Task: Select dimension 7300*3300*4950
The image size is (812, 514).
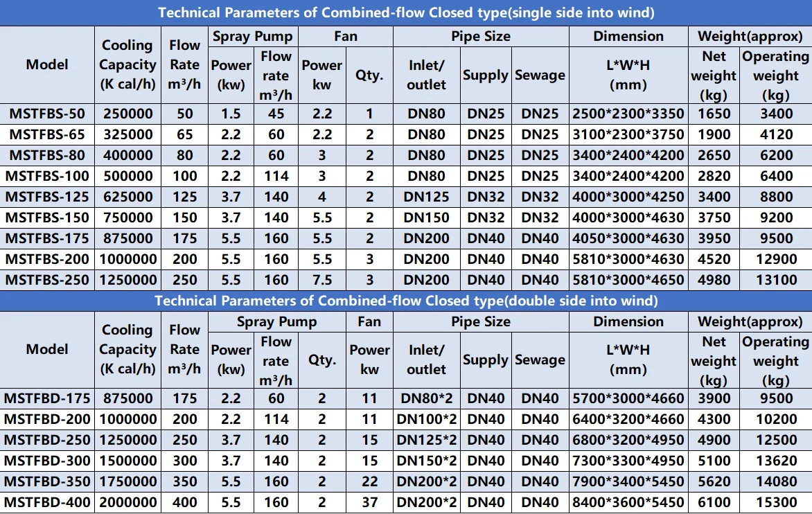Action: [x=628, y=461]
